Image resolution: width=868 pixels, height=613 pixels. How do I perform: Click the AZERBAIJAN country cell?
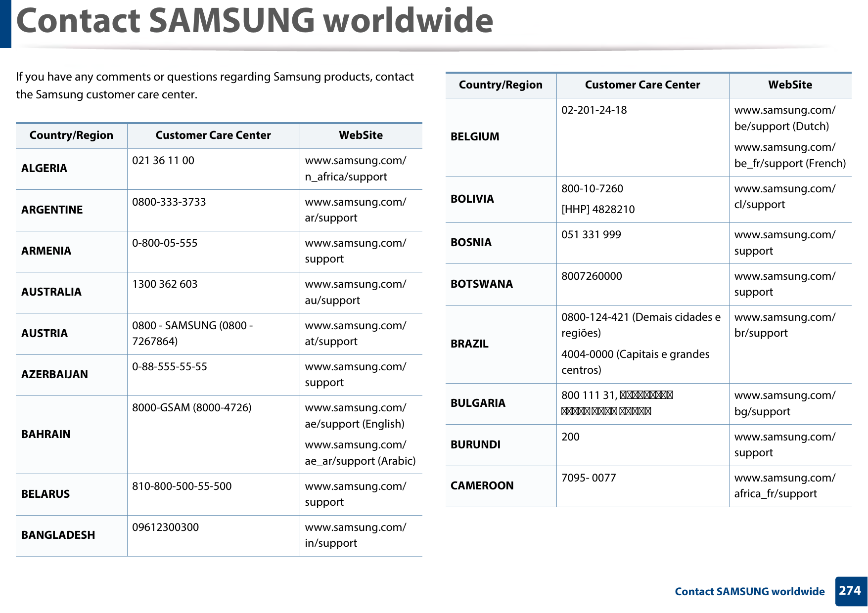click(x=71, y=375)
